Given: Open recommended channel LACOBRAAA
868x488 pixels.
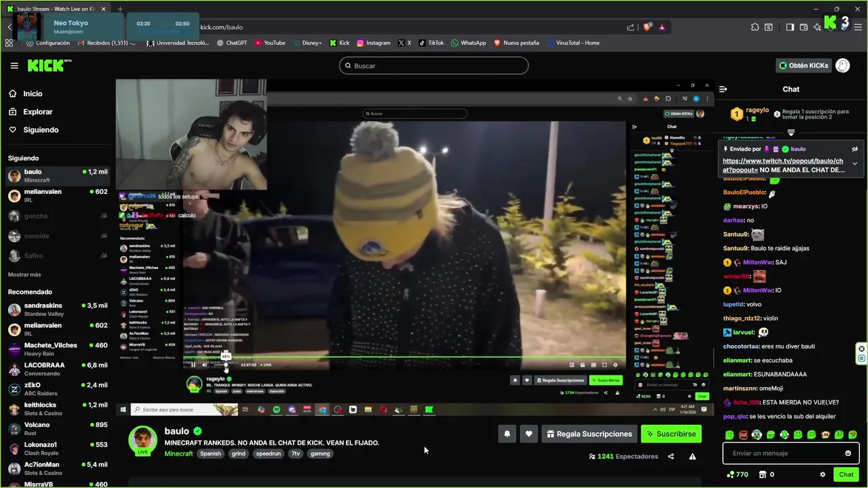Looking at the screenshot, I should 58,369.
